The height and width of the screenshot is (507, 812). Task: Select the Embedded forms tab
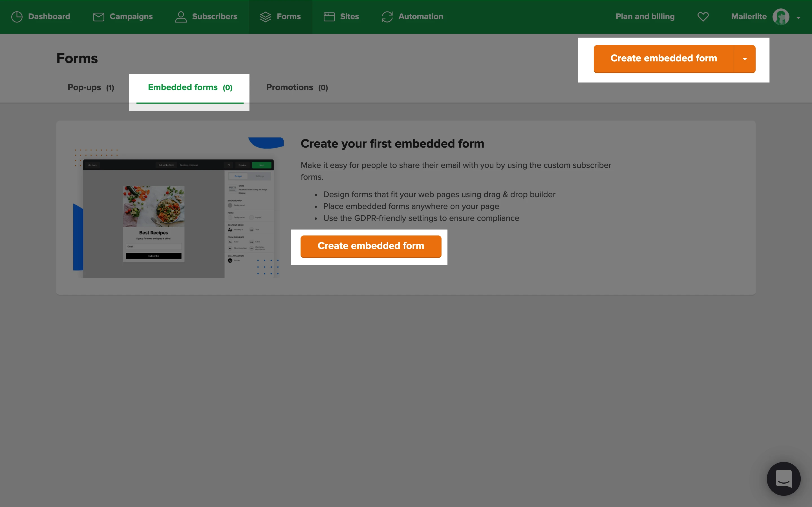pos(190,88)
